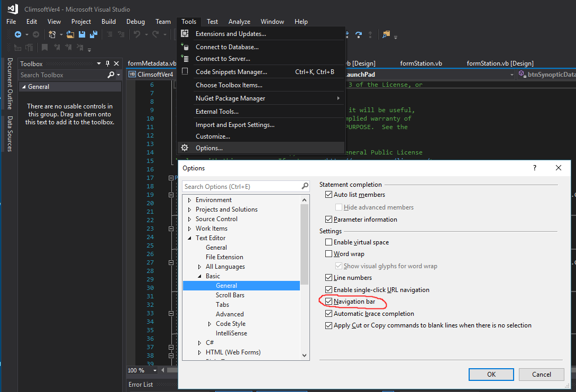The width and height of the screenshot is (576, 392).
Task: Click Cancel in the Options dialog
Action: (542, 375)
